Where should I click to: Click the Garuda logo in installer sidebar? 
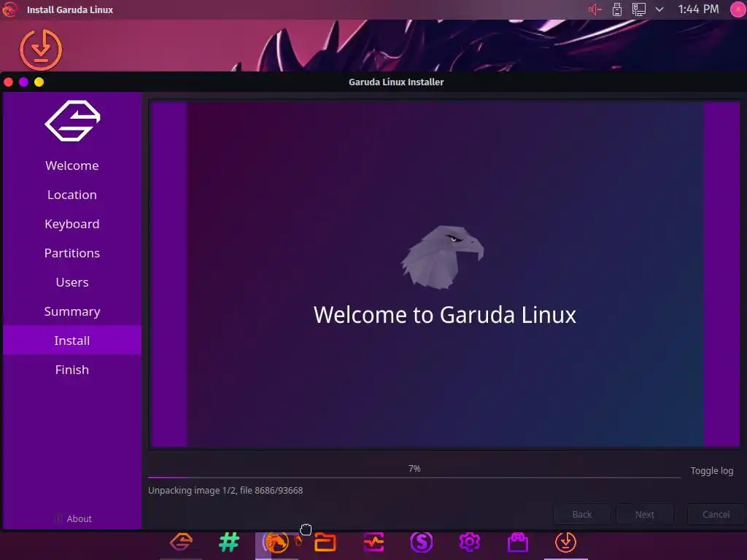coord(72,121)
